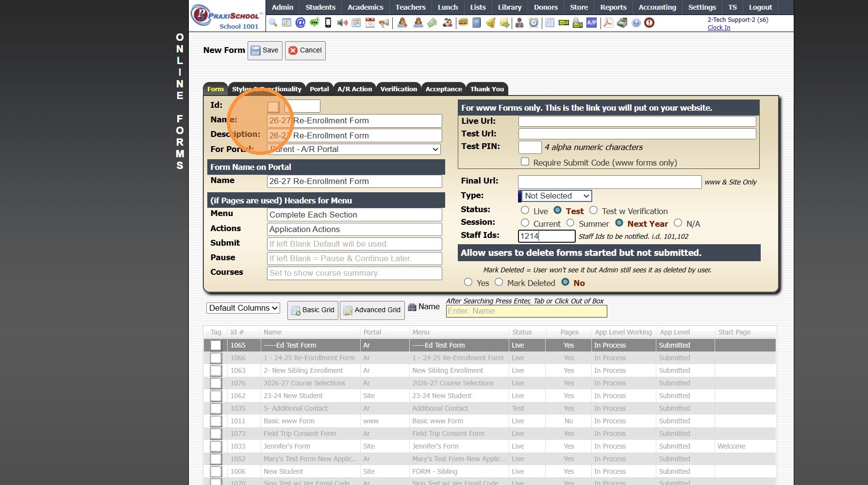Click the Courses header input field
This screenshot has width=868, height=485.
click(354, 273)
